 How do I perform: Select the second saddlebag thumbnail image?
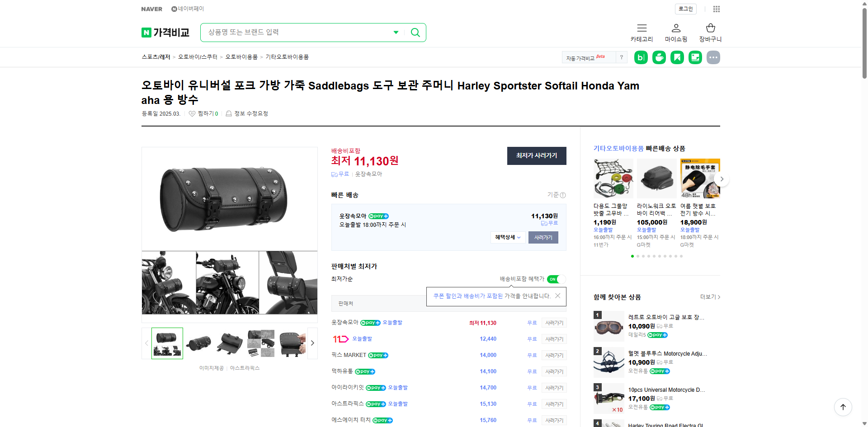pos(198,343)
